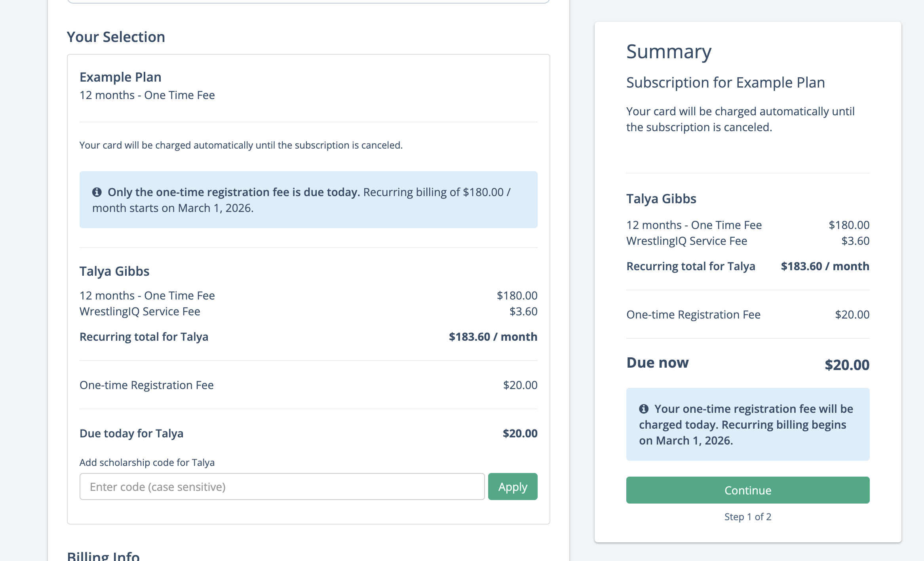Click "WrestlingIQ Service Fee" line in Summary
Viewport: 924px width, 561px height.
686,241
